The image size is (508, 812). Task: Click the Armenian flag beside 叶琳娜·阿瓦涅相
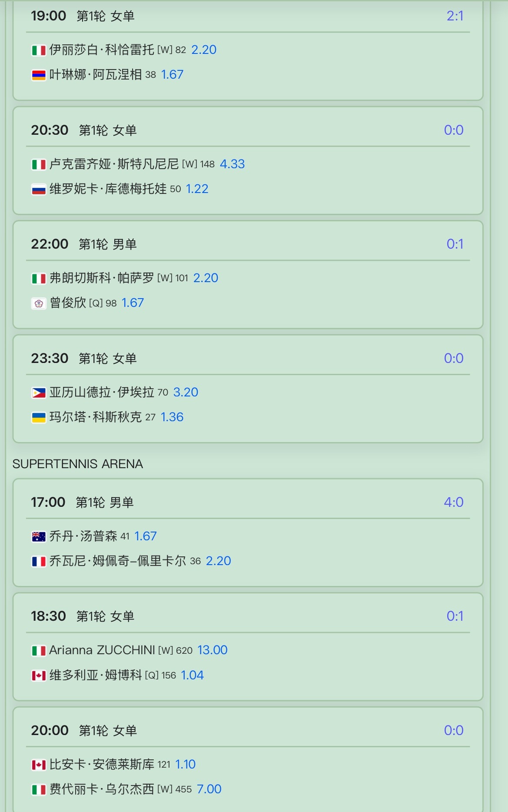point(39,75)
